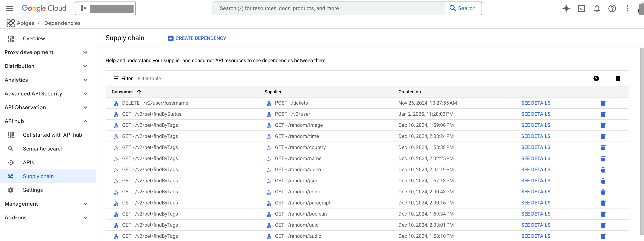This screenshot has height=241, width=644.
Task: Click the help icon beside column options
Action: 596,78
